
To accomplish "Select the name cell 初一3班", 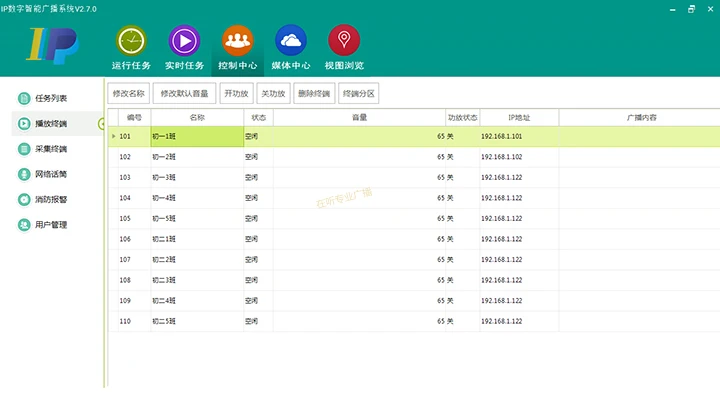I will pos(197,177).
